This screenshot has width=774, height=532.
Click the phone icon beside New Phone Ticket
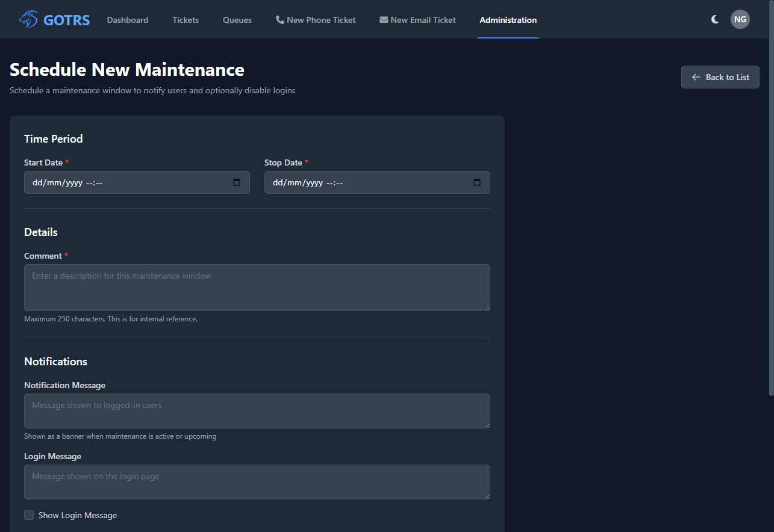pos(279,19)
